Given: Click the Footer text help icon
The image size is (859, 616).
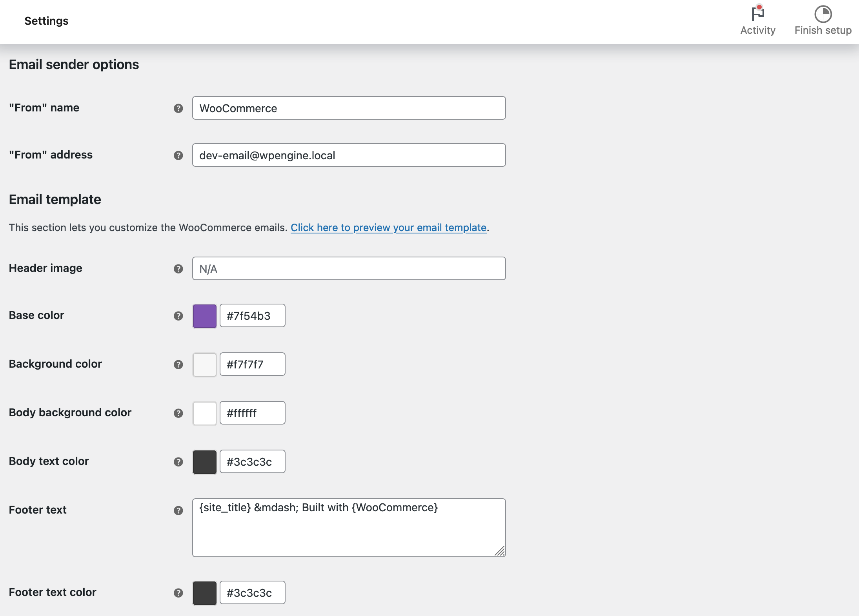Looking at the screenshot, I should click(178, 510).
